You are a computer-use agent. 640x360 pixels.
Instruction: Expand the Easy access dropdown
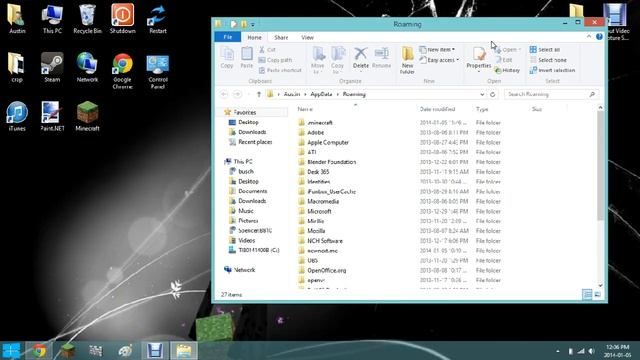tap(439, 60)
